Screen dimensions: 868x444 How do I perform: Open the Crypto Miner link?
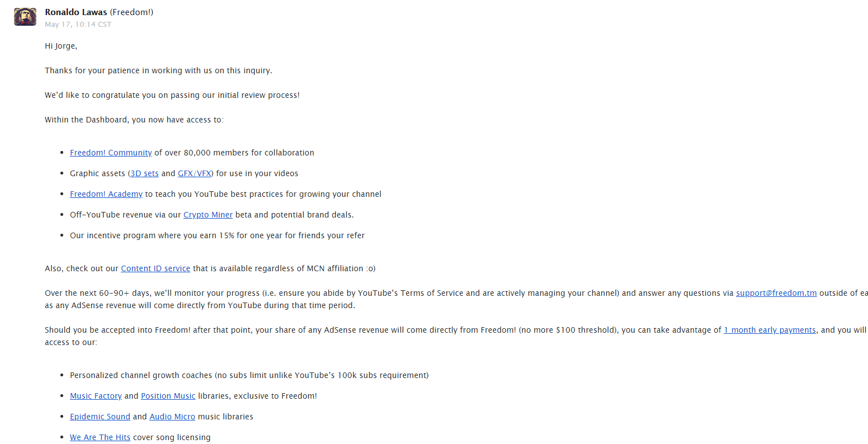pyautogui.click(x=207, y=215)
